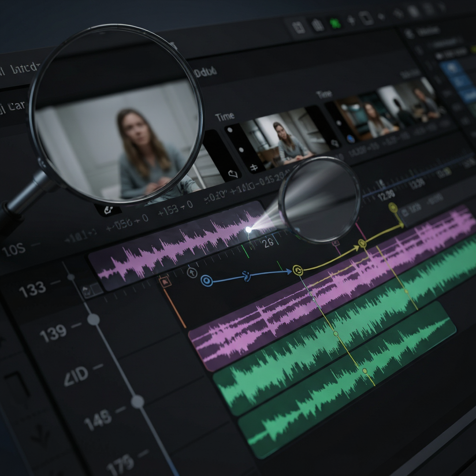Click the blue target keyframe circle on the timeline
This screenshot has height=476, width=476.
[x=207, y=281]
